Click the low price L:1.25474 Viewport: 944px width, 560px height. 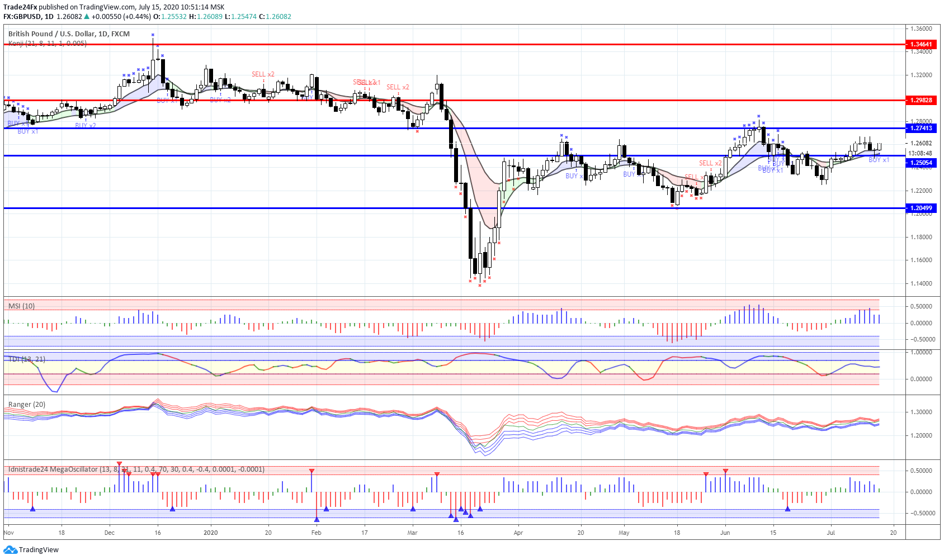(x=240, y=17)
